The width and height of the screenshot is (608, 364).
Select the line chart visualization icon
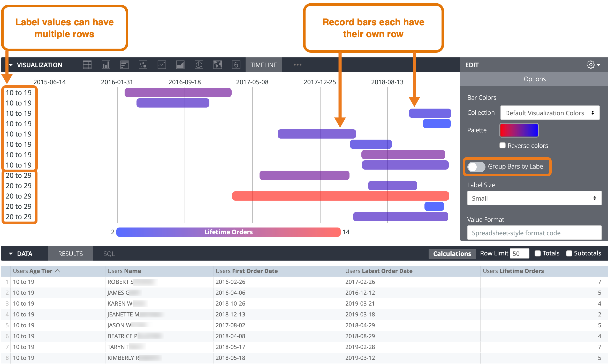coord(162,65)
